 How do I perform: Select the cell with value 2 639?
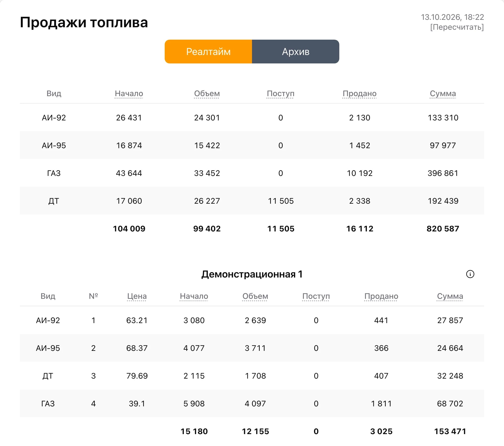[255, 320]
